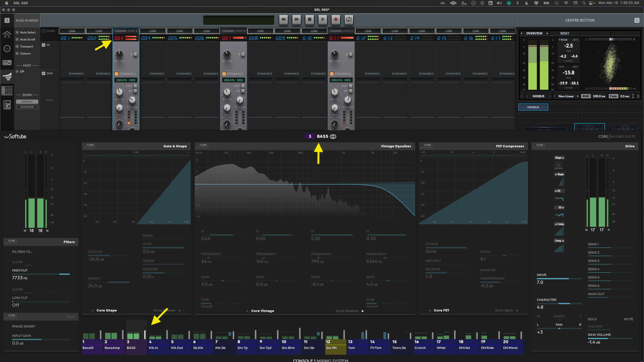Collapse the Plug-in Mixer side panel arrow

(7, 20)
